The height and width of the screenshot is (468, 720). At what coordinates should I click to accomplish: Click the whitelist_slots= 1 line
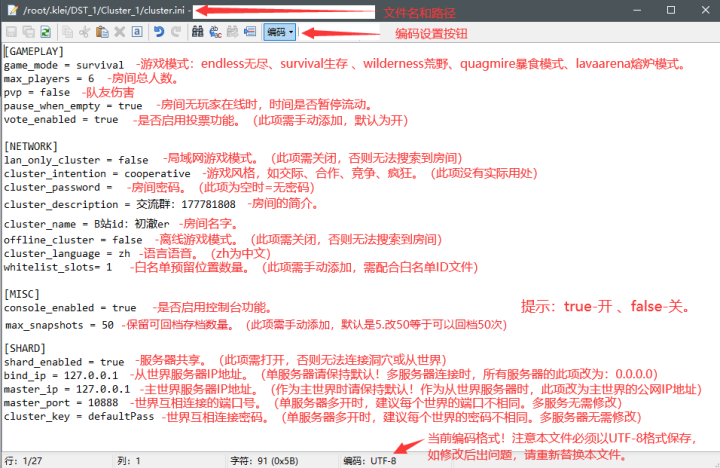(58, 267)
